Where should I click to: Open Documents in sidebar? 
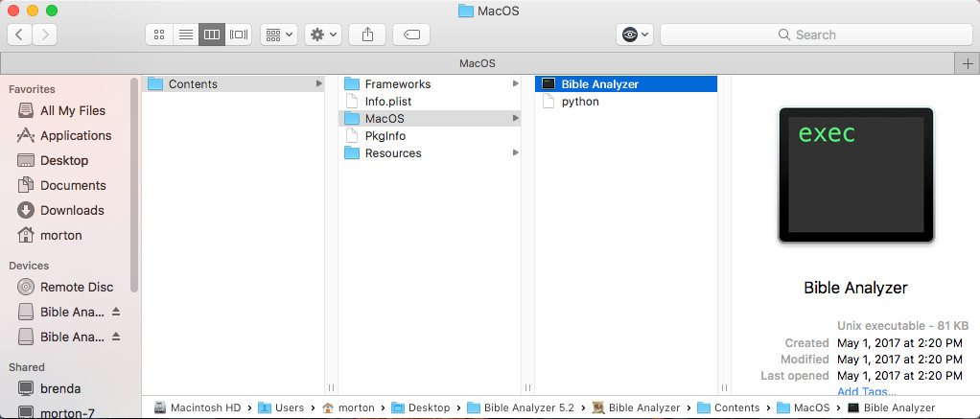click(62, 186)
